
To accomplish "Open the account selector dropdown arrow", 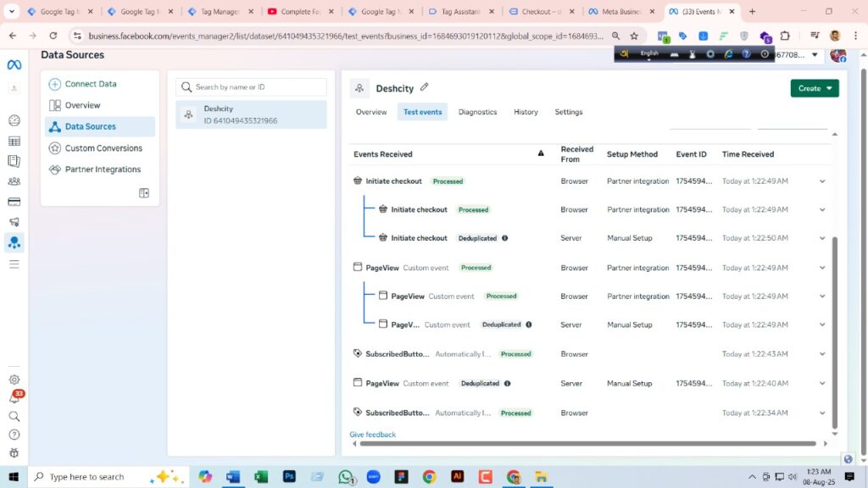I will [815, 55].
